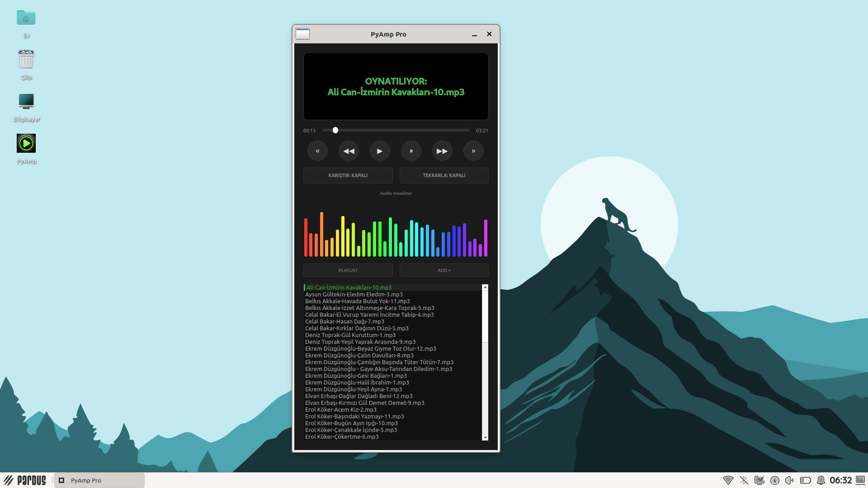Screen dimensions: 868x488
Task: Click the PLAYLIST button
Action: click(x=348, y=270)
